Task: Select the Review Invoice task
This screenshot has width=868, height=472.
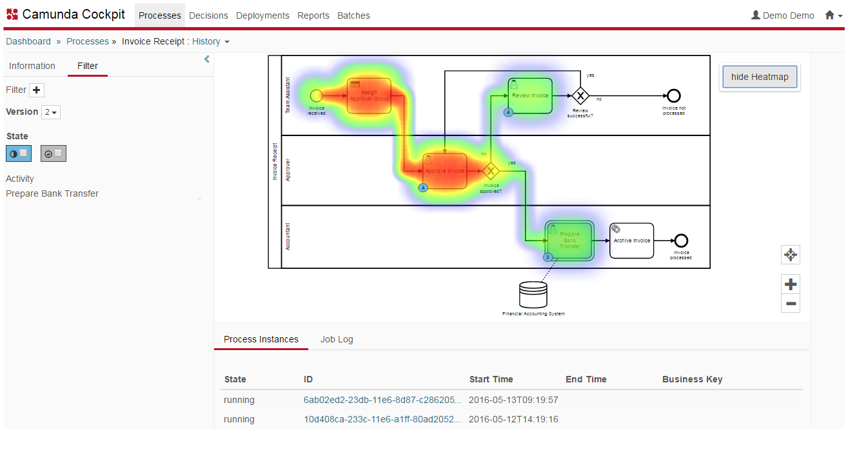Action: coord(530,95)
